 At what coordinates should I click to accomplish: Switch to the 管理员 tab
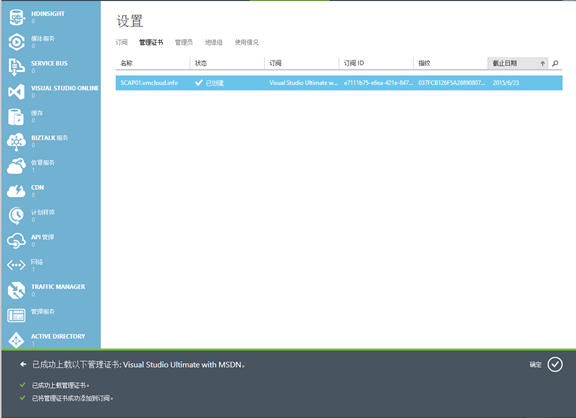point(184,42)
